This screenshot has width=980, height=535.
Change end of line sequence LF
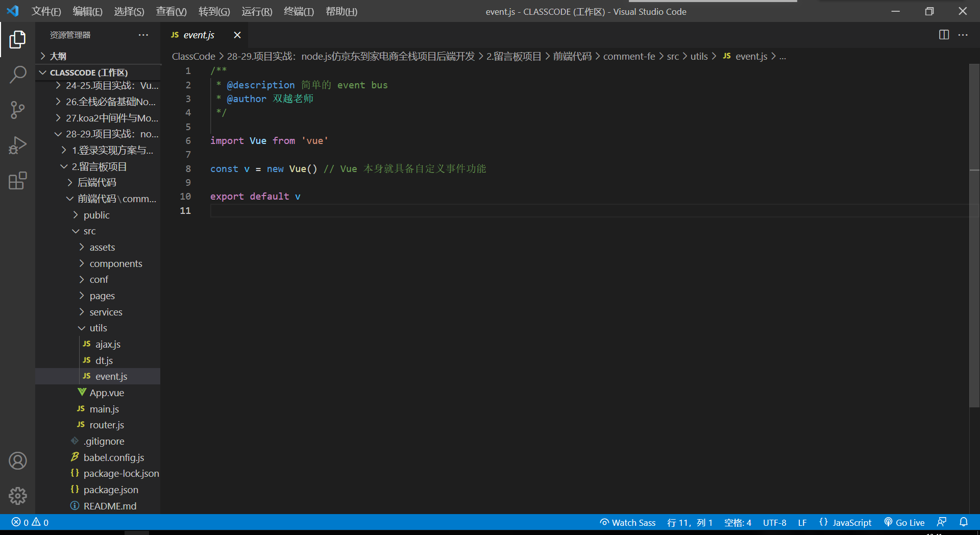802,522
